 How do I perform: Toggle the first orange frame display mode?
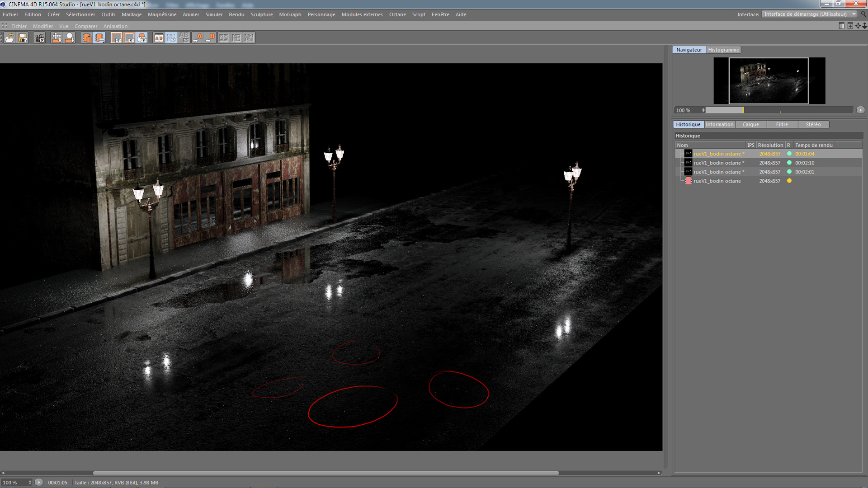click(x=116, y=38)
